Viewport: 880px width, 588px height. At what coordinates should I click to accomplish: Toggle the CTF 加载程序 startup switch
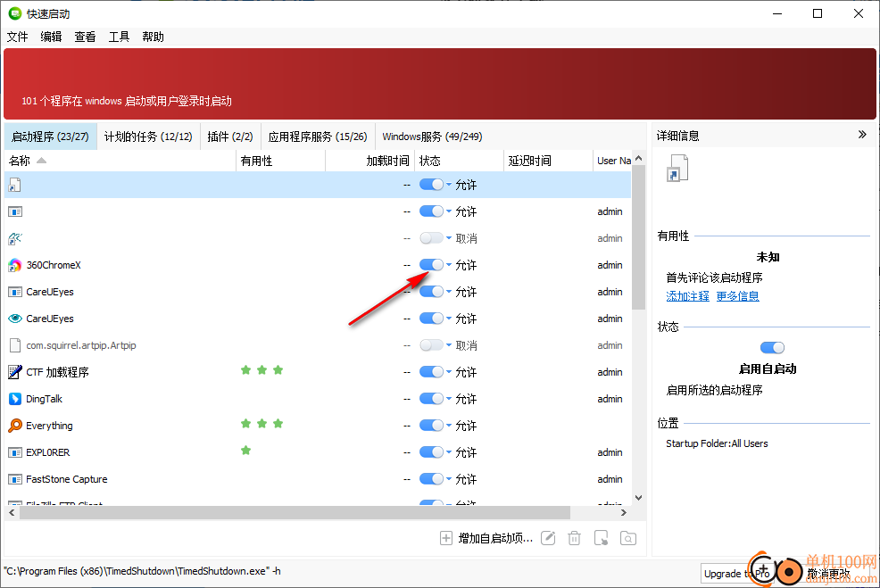(431, 372)
